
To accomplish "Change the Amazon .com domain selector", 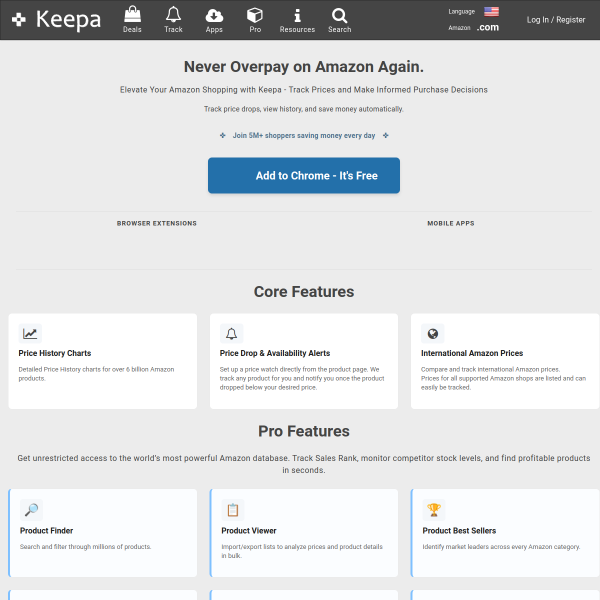I will pos(488,28).
